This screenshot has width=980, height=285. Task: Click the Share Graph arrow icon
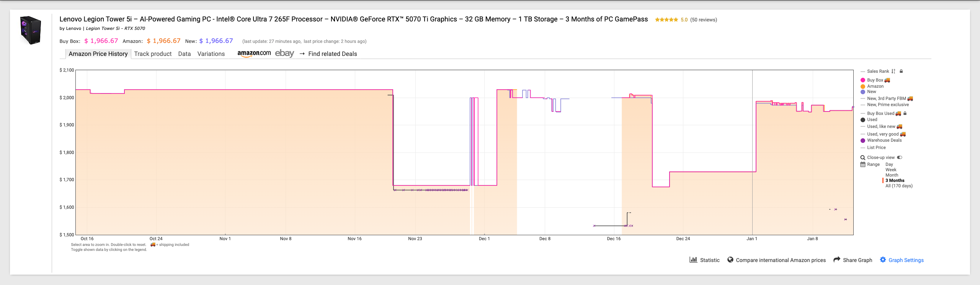pyautogui.click(x=837, y=260)
